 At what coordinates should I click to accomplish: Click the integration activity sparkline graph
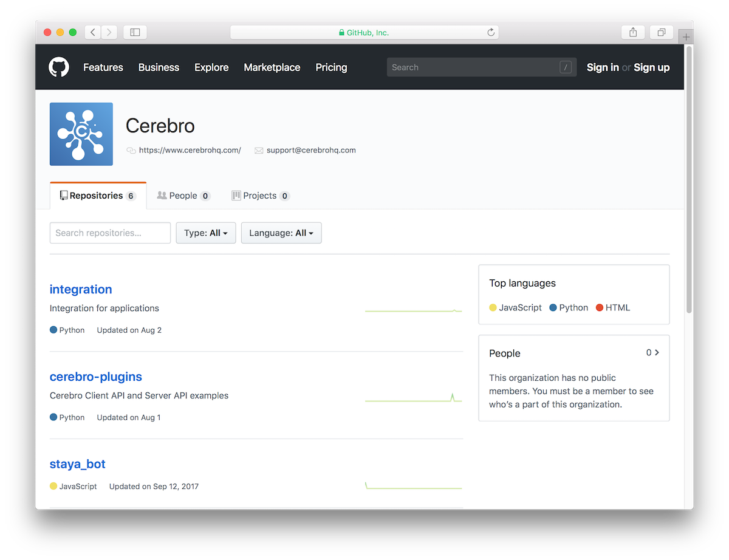(413, 310)
